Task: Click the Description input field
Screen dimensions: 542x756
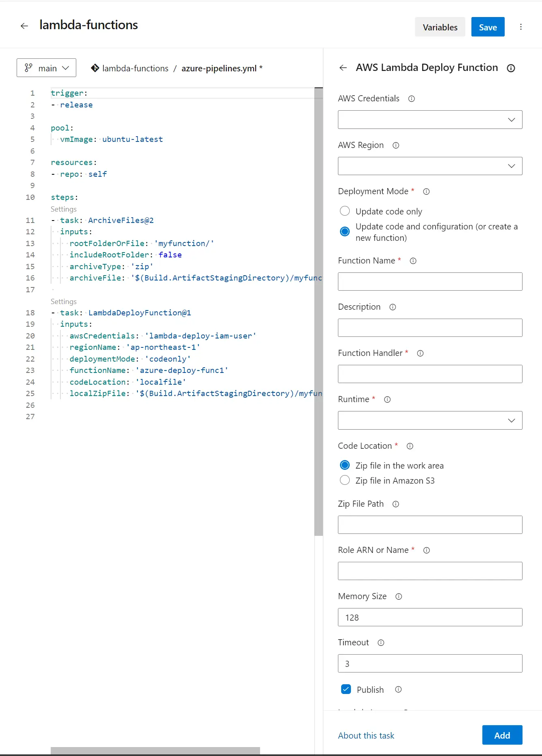Action: click(x=430, y=328)
